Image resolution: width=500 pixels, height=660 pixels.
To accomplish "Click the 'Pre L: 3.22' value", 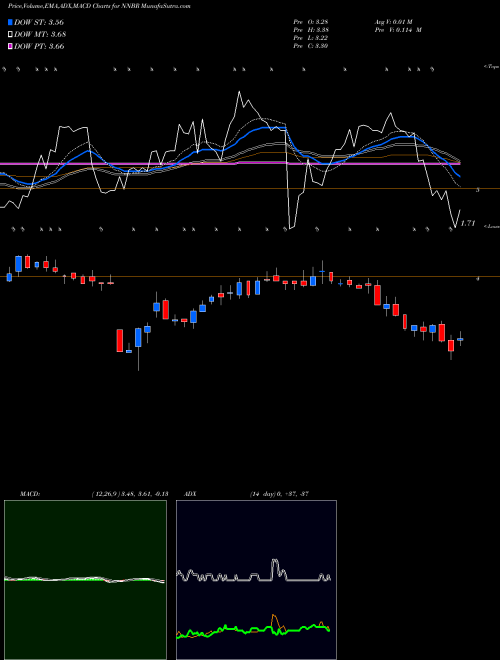I will click(311, 38).
